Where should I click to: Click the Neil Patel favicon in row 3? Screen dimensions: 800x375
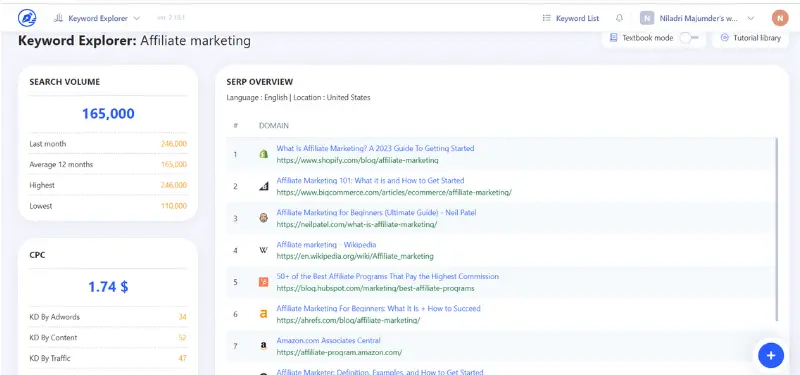(x=263, y=218)
